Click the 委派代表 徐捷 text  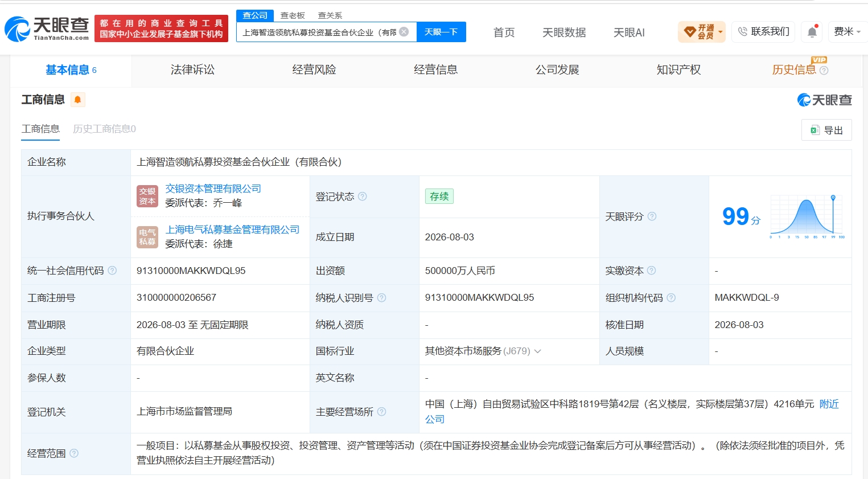coord(199,244)
